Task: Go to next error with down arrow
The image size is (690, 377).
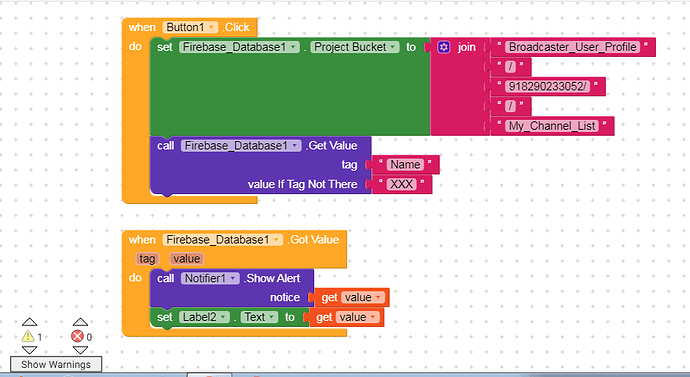Action: 80,350
